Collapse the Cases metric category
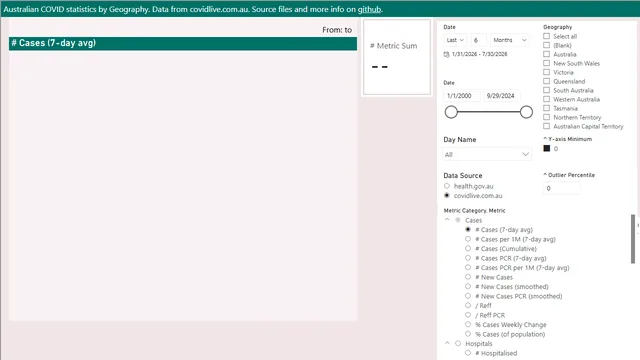The height and width of the screenshot is (360, 640). pos(447,220)
